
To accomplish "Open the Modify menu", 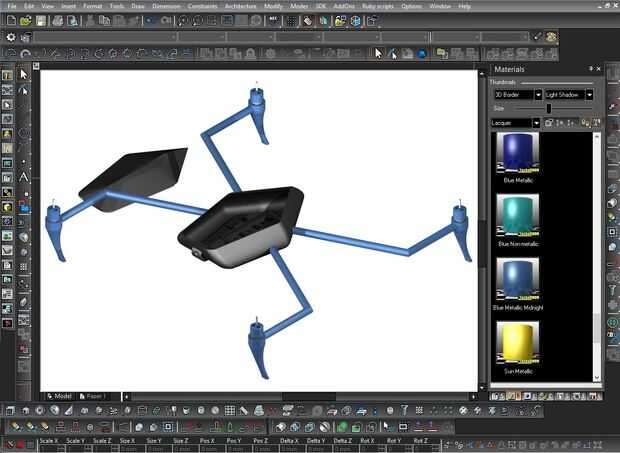I will click(x=273, y=6).
